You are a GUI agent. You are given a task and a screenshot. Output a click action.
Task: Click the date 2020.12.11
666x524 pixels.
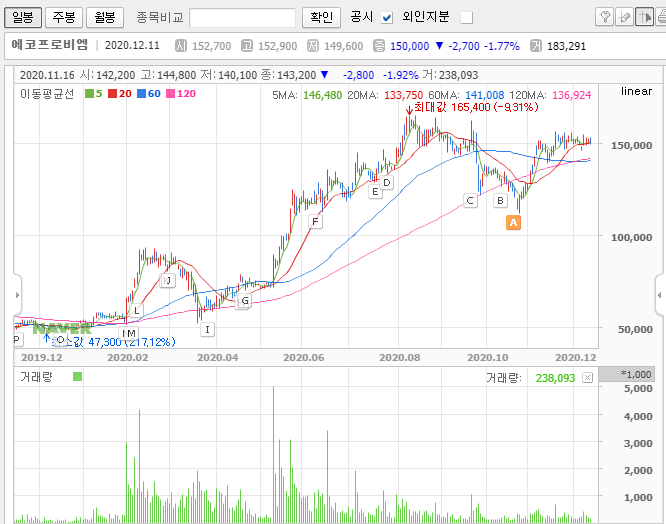pos(132,45)
